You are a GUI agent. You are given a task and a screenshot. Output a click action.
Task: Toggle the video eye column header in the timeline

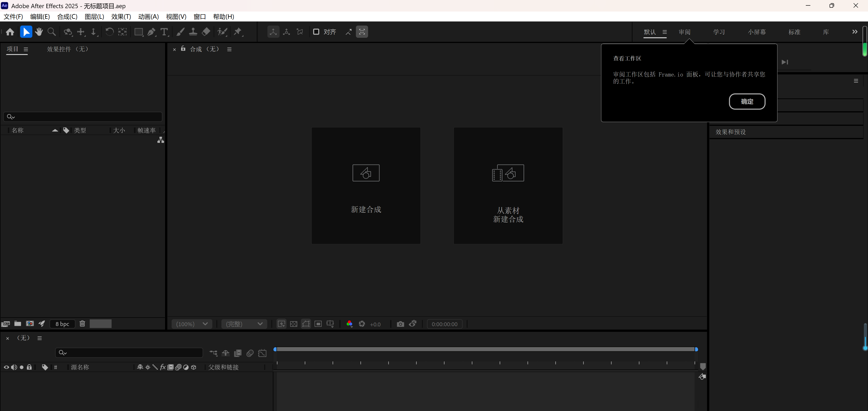tap(6, 367)
